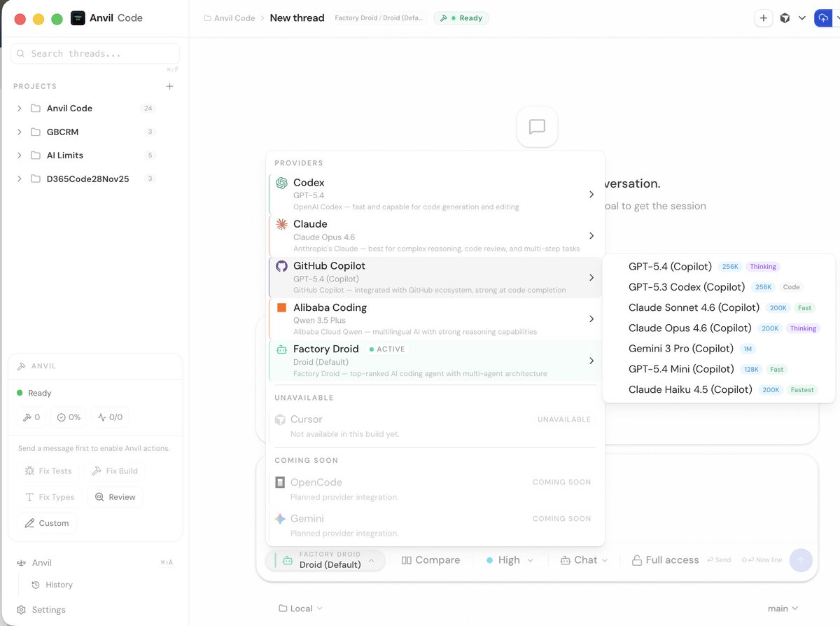Click the OpenAI Codex provider icon

pos(281,183)
